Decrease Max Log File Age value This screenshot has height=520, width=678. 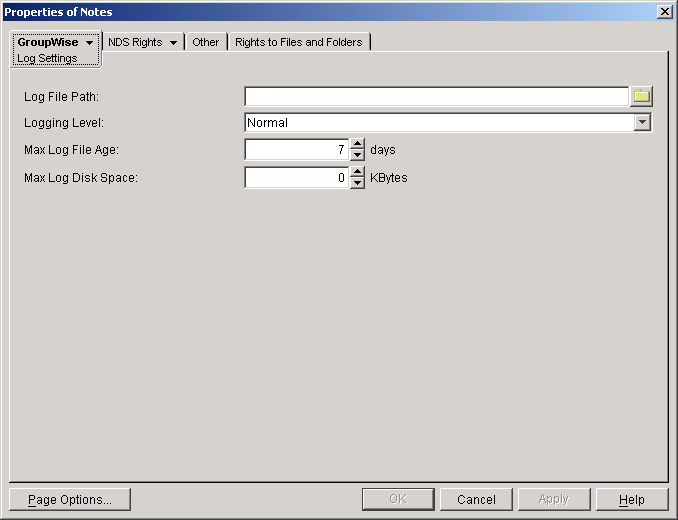(x=357, y=155)
